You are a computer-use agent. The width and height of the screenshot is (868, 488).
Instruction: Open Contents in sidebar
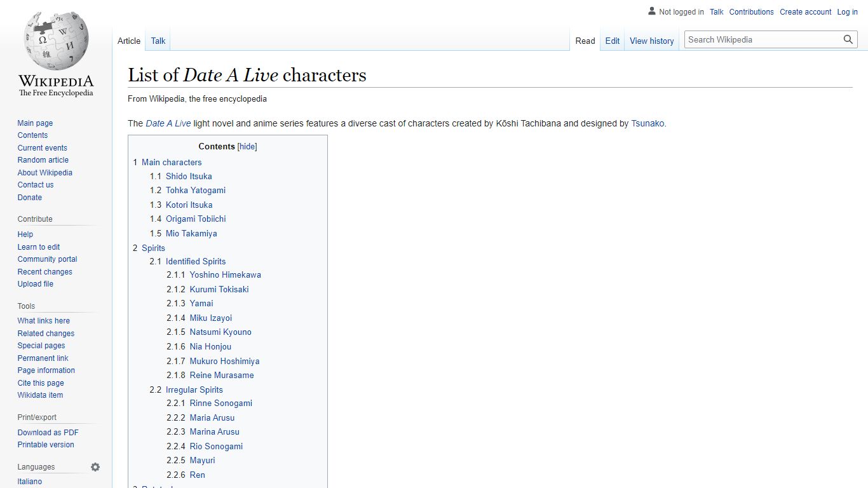click(32, 135)
